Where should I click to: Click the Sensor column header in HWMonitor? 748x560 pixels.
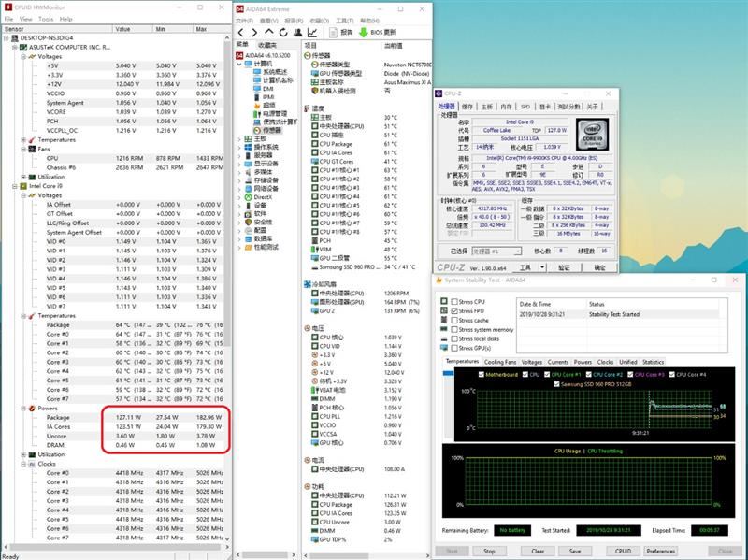pyautogui.click(x=57, y=29)
